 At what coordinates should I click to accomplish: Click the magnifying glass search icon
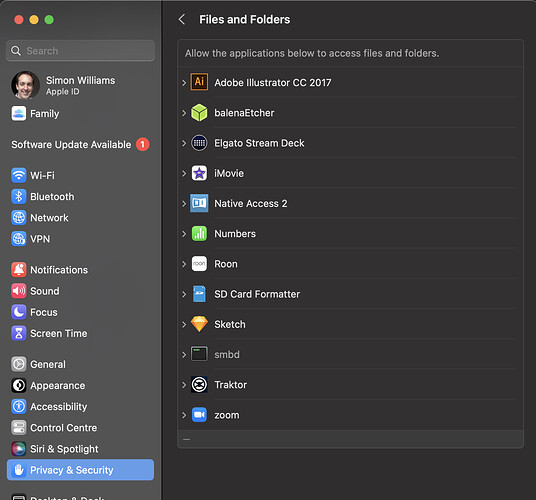(16, 51)
